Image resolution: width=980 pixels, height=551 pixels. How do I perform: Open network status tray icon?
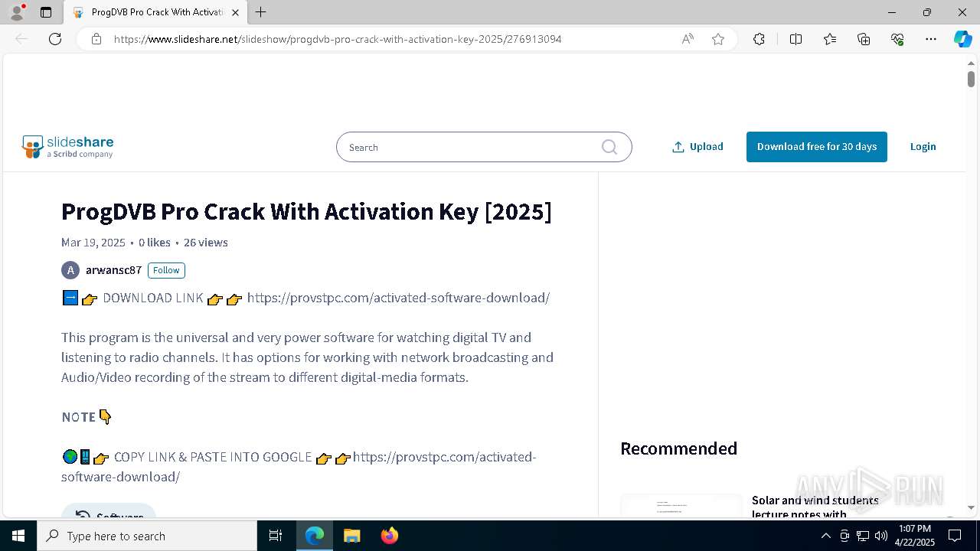[862, 536]
